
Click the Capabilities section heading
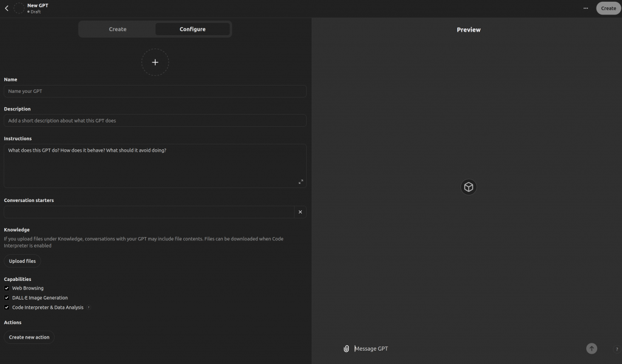coord(18,279)
